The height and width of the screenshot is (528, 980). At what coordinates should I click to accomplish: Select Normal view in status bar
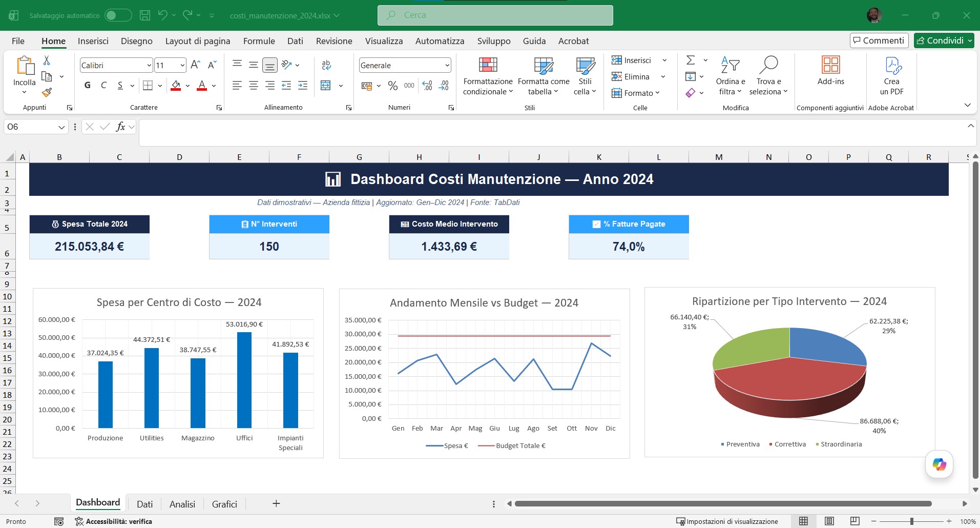click(804, 521)
